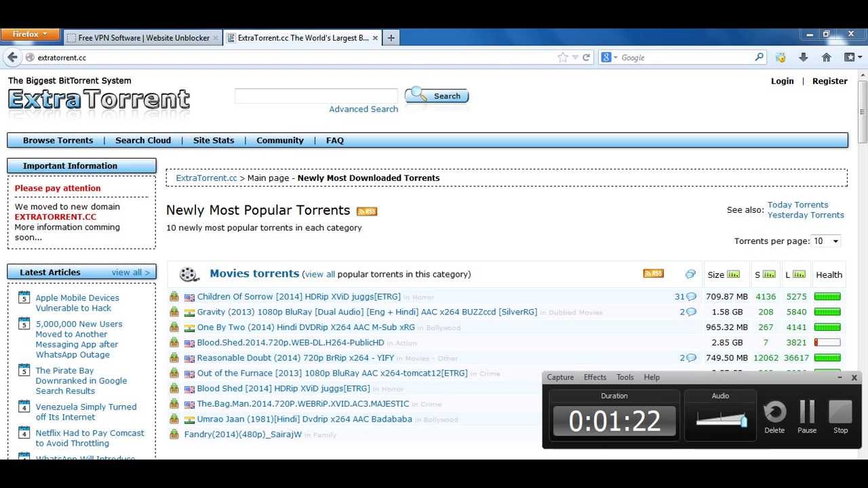
Task: Close the Free VPN Software tab
Action: click(216, 38)
